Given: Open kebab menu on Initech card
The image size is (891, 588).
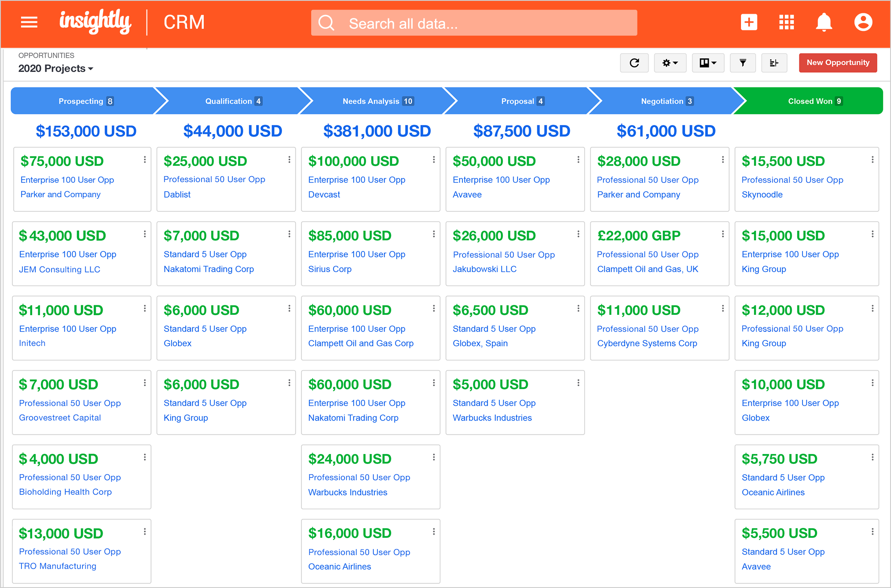Looking at the screenshot, I should click(x=145, y=308).
